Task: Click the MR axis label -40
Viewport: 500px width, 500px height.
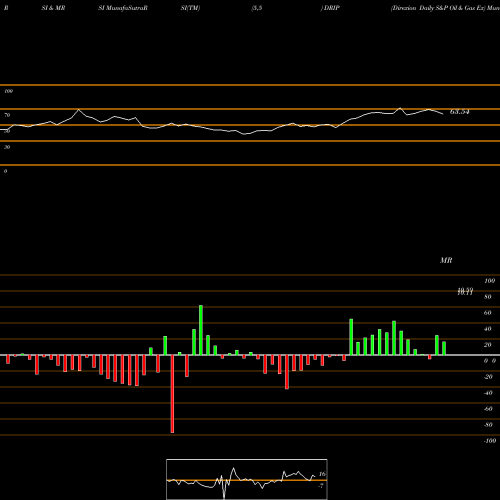Action: [x=488, y=393]
